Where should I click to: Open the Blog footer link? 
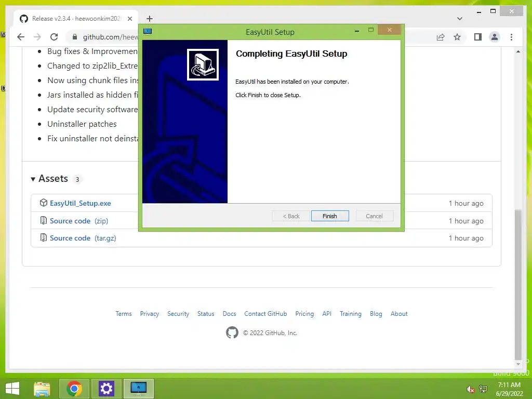tap(376, 314)
